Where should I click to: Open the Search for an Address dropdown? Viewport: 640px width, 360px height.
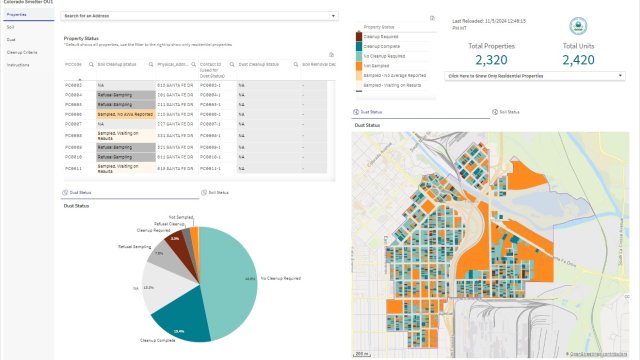(x=200, y=16)
